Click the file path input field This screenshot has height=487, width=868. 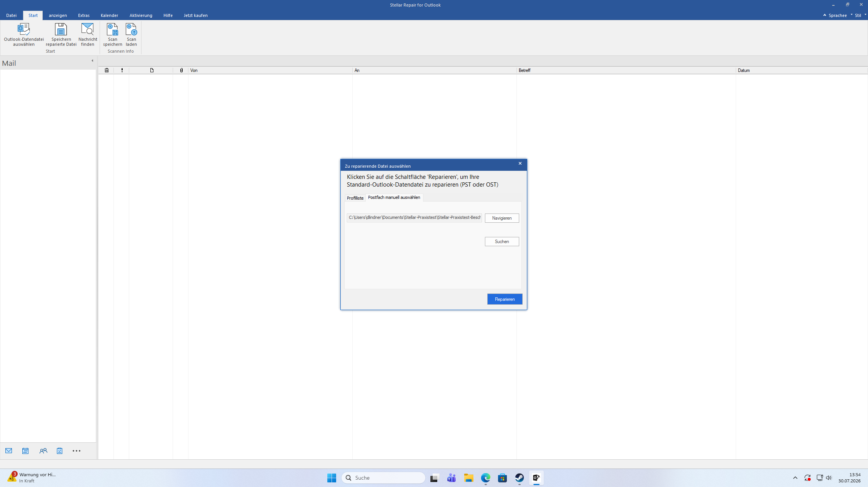point(414,218)
